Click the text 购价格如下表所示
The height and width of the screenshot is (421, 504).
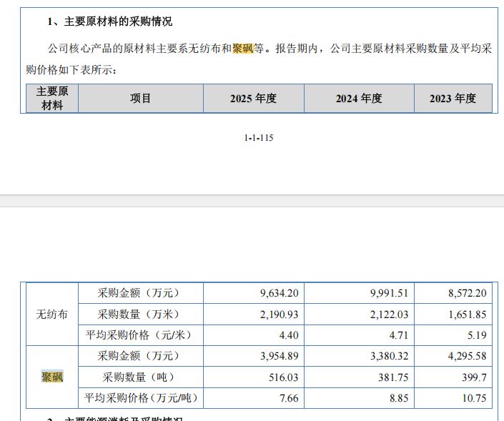tap(69, 69)
